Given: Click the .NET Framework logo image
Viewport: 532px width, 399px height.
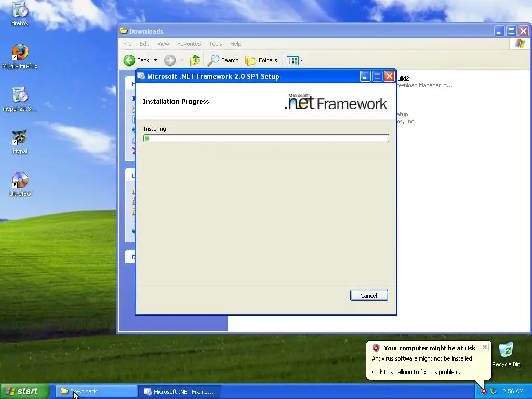Looking at the screenshot, I should (x=336, y=101).
